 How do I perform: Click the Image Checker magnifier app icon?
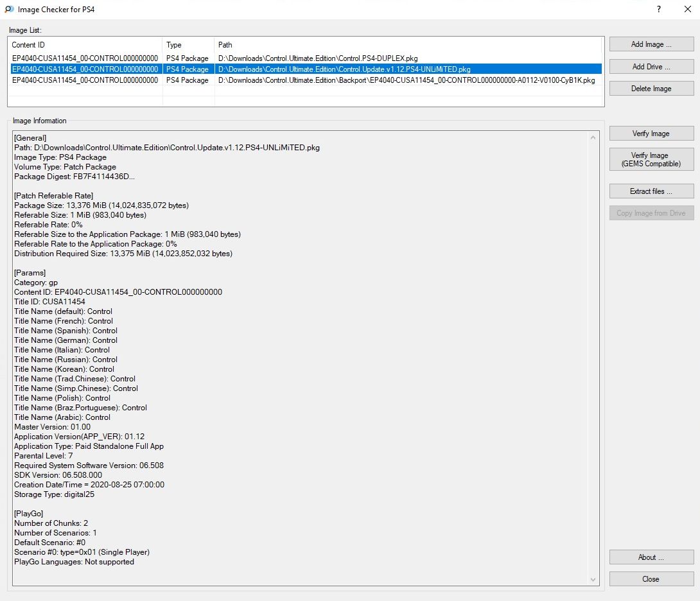point(9,9)
